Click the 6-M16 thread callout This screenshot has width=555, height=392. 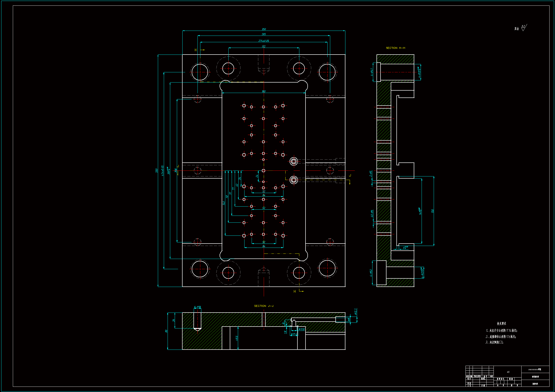(x=197, y=307)
